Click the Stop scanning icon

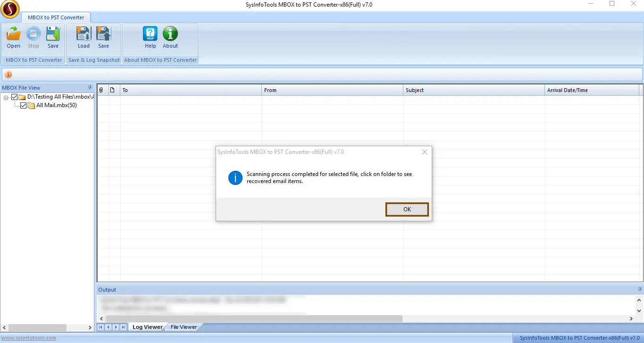click(33, 34)
